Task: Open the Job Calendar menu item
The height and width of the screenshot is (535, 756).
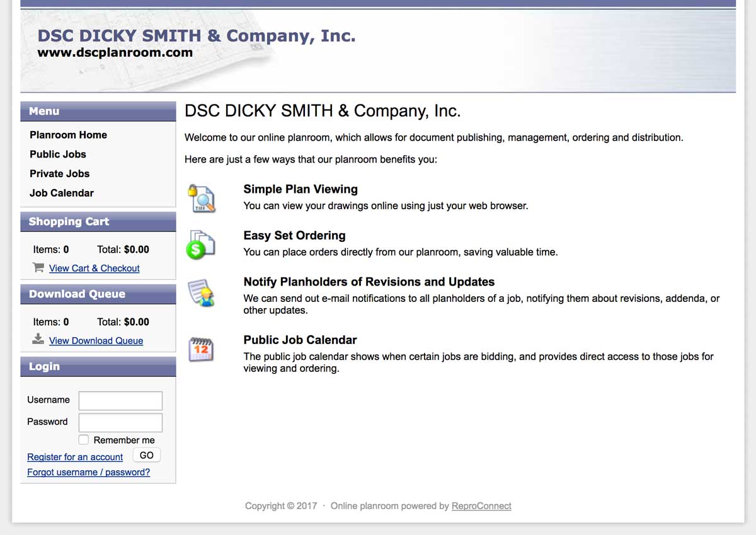Action: tap(62, 193)
